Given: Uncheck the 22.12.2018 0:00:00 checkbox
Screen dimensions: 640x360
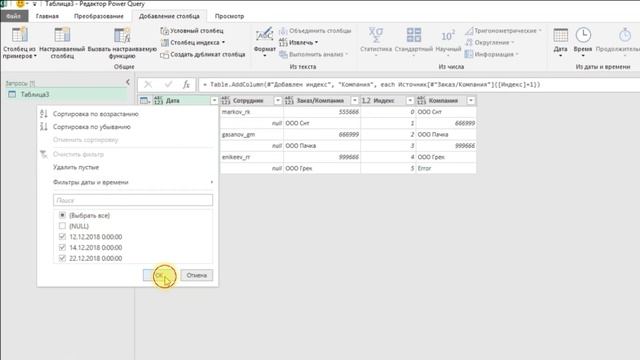Looking at the screenshot, I should coord(62,258).
